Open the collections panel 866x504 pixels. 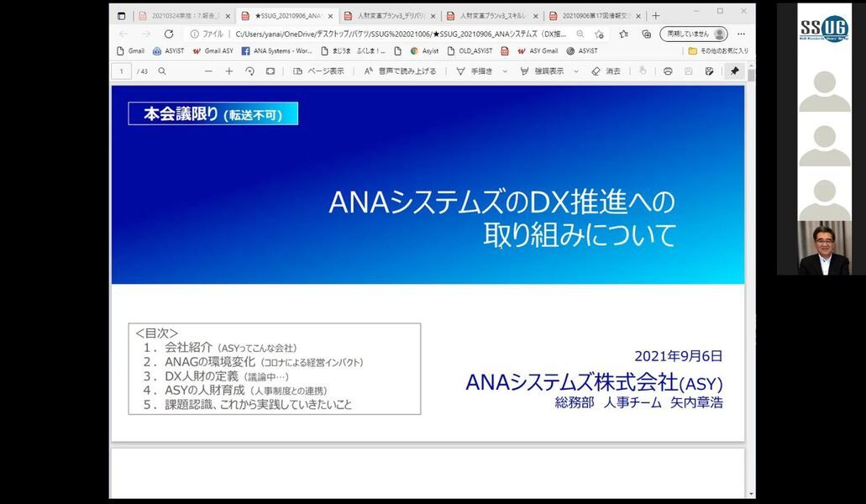click(x=646, y=34)
